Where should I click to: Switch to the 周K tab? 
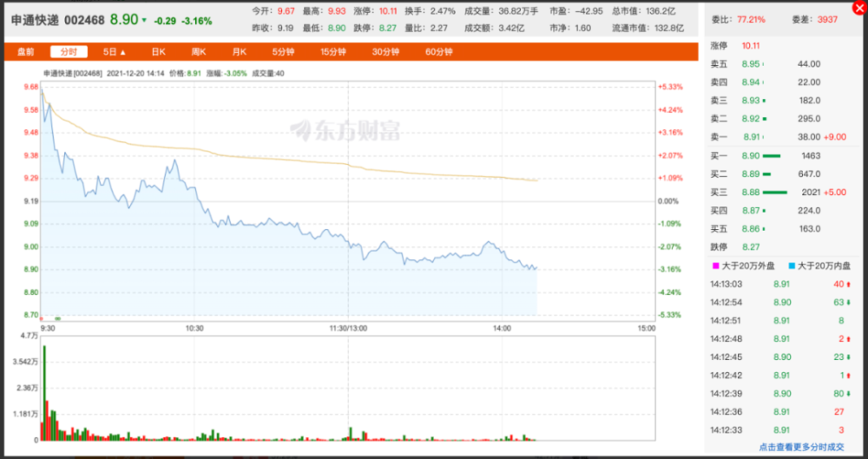pyautogui.click(x=199, y=52)
